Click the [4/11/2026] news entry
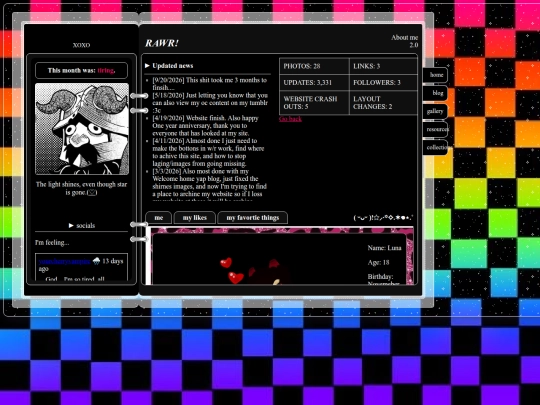This screenshot has height=405, width=540. point(208,152)
